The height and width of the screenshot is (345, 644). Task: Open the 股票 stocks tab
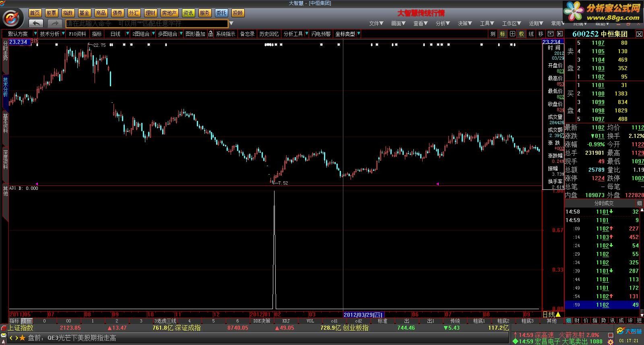52,13
